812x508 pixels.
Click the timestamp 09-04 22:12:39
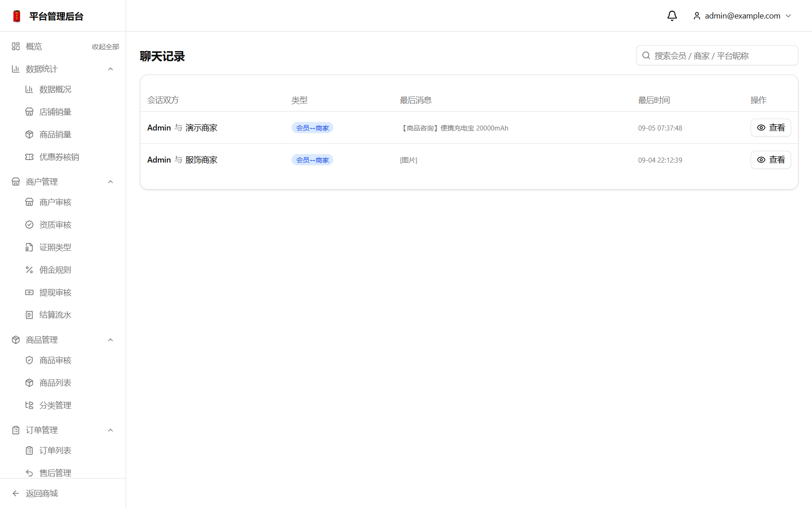pos(660,160)
